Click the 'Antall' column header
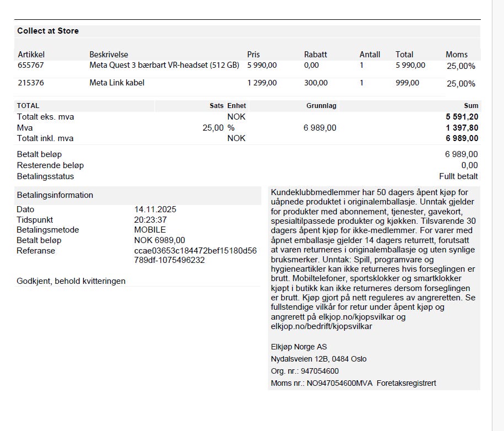Image resolution: width=504 pixels, height=431 pixels. coord(369,55)
